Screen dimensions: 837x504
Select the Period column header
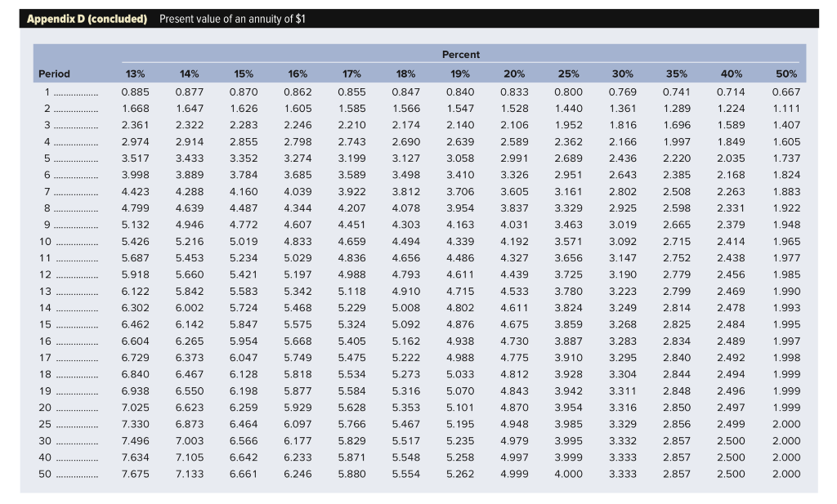(x=54, y=74)
